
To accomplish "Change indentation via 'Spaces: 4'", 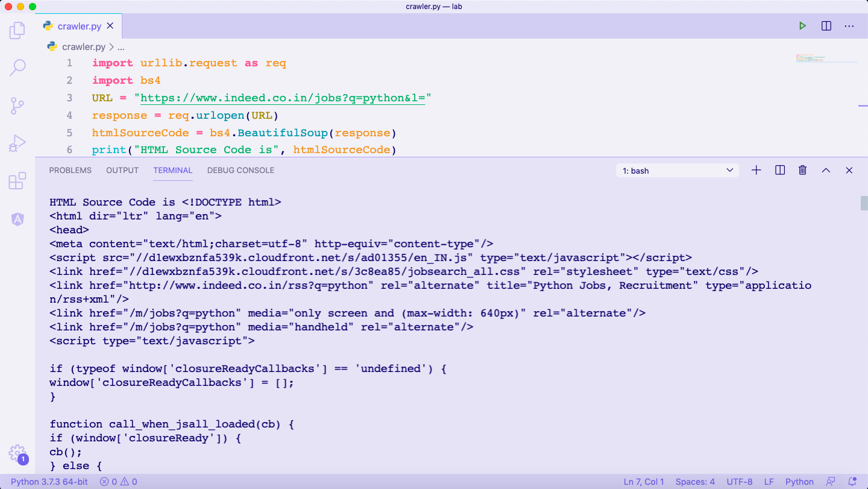I will pos(695,482).
